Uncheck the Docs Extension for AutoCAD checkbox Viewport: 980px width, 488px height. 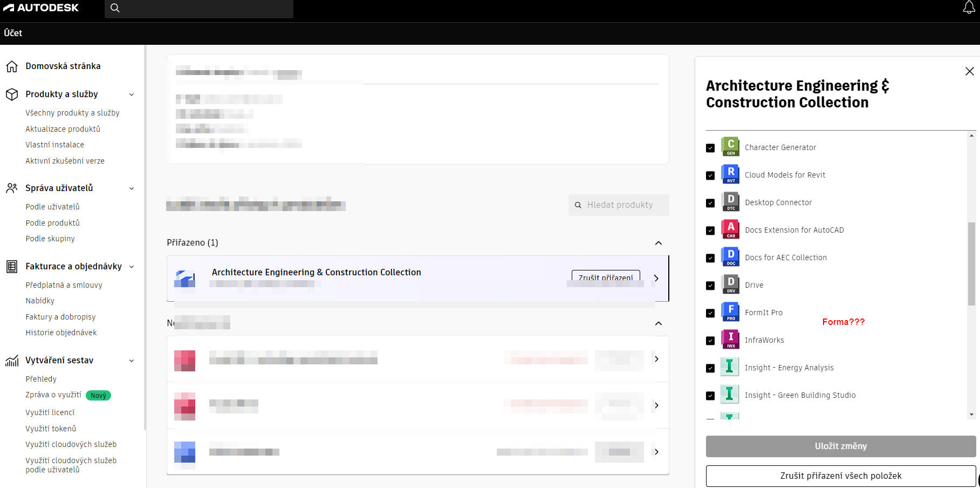[x=710, y=231]
